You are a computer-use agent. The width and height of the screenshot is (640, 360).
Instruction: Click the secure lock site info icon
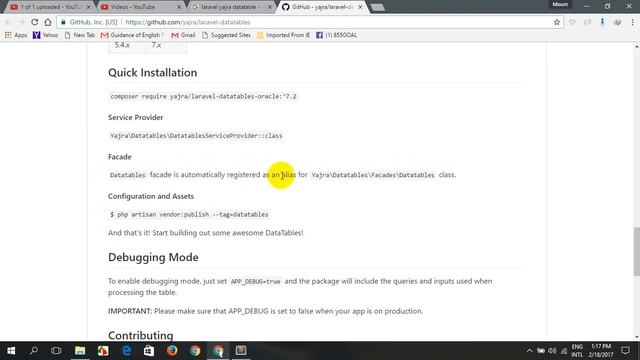pyautogui.click(x=63, y=22)
